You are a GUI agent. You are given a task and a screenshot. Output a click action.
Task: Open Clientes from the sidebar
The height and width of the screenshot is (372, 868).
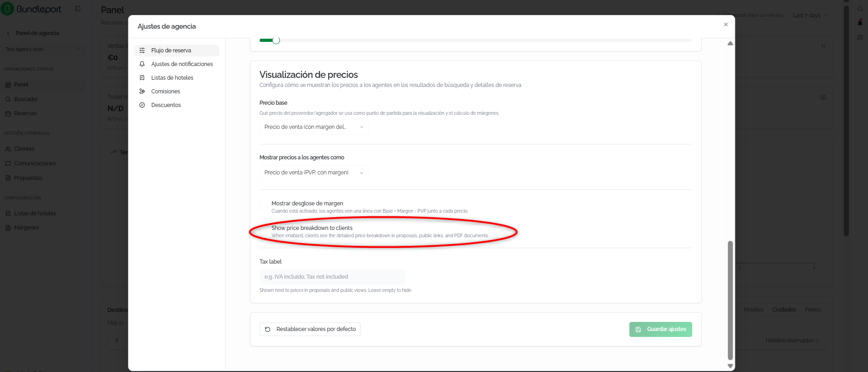click(42, 149)
